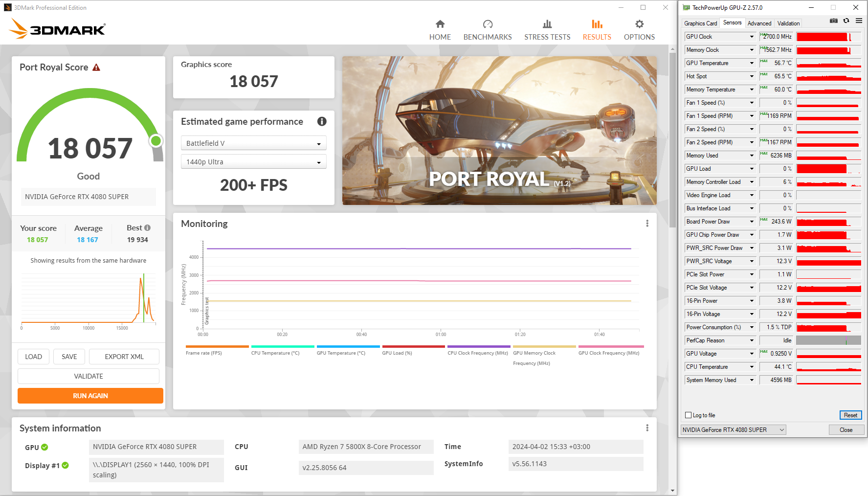Switch to the Advanced tab
Viewport: 868px width, 496px height.
tap(759, 23)
